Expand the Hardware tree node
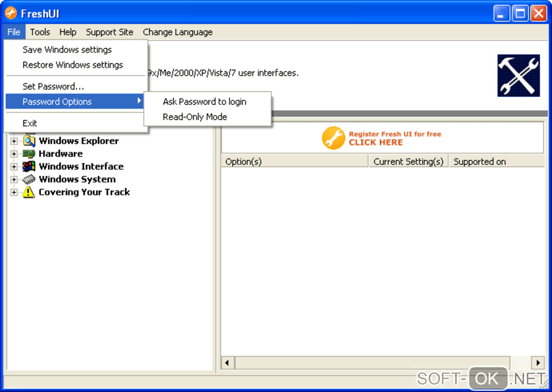 click(14, 154)
